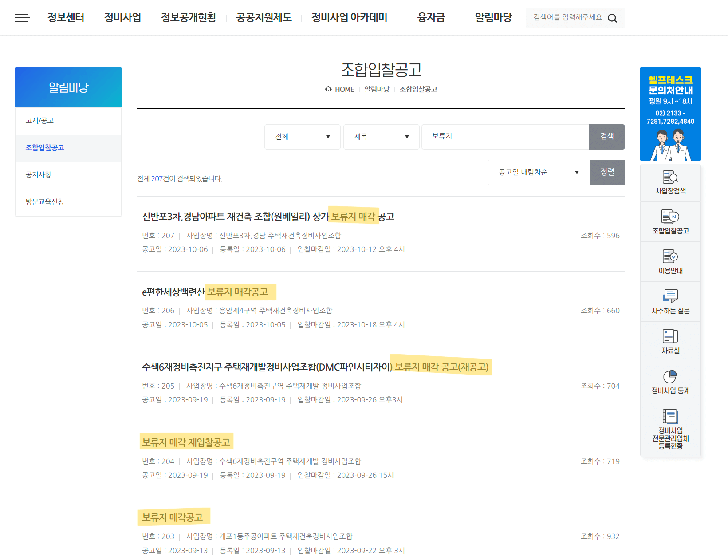This screenshot has width=728, height=560.
Task: Open 자주하는 질문 FAQ icon
Action: point(670,301)
